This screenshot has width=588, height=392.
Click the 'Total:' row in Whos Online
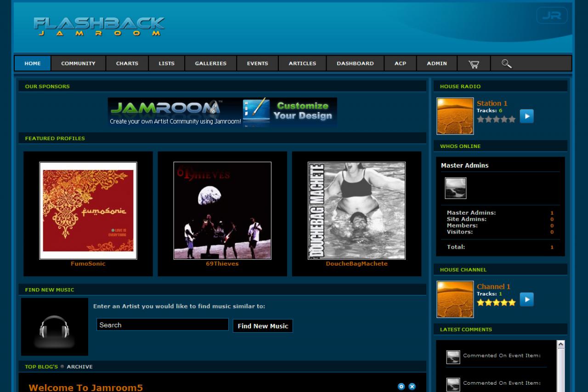point(500,247)
